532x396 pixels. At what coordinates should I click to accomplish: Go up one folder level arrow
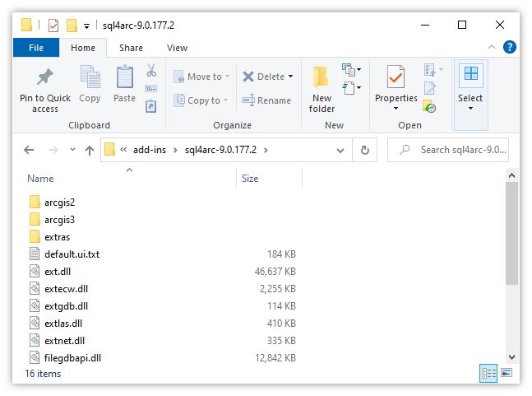point(90,150)
